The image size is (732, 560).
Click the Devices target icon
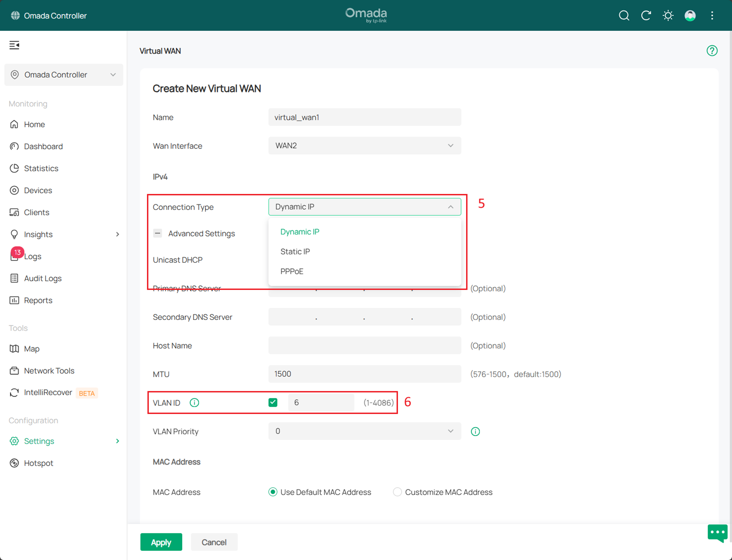point(14,190)
